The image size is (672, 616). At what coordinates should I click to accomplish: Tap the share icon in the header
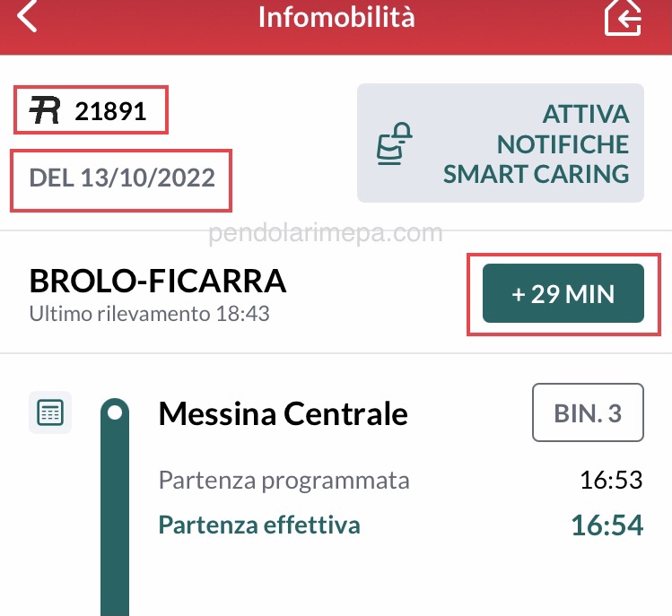coord(623,17)
